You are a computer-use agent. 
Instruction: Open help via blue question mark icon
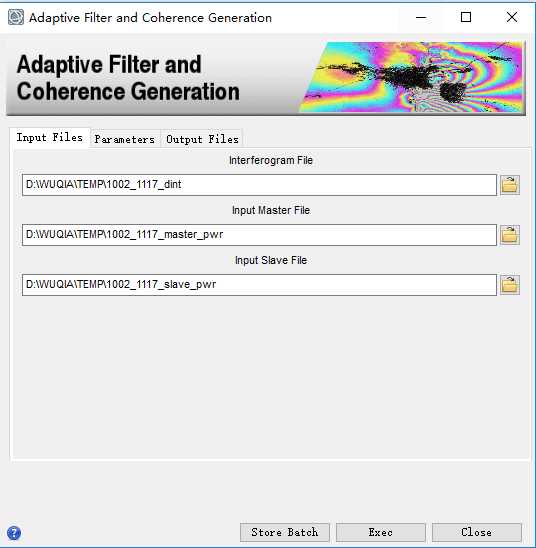tap(14, 533)
